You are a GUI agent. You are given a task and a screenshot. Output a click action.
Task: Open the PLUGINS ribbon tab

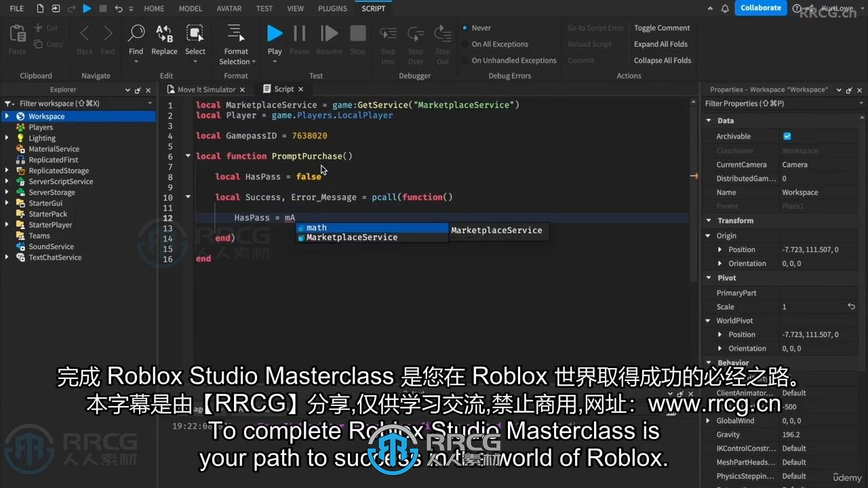[x=332, y=8]
